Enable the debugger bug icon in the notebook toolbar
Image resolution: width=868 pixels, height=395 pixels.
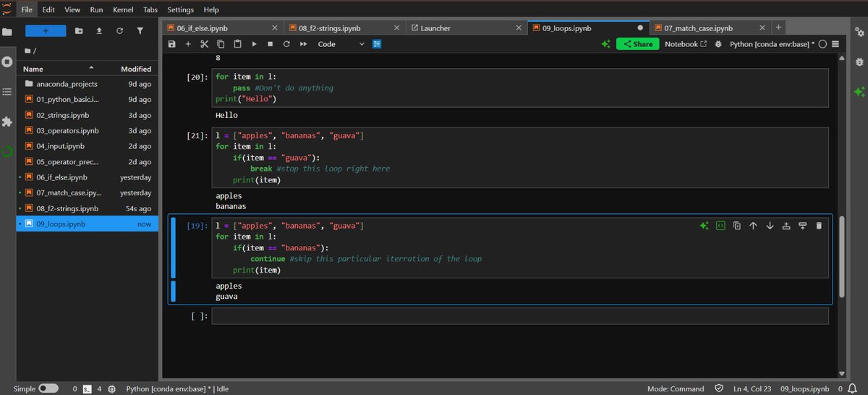coord(718,44)
